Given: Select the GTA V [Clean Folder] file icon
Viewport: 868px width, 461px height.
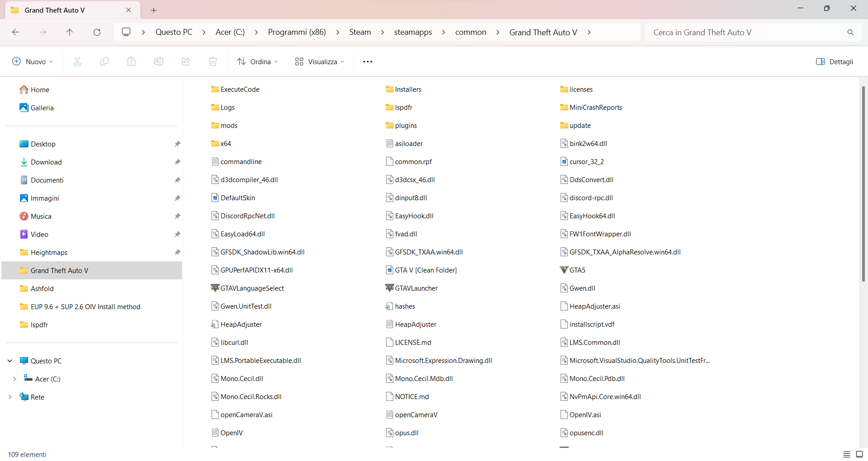Looking at the screenshot, I should 389,270.
